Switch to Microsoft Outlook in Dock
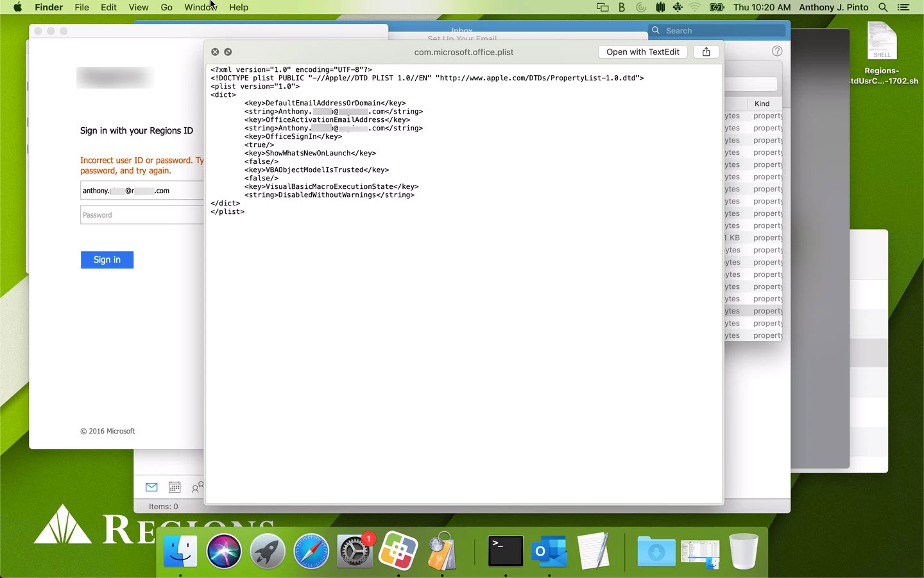This screenshot has height=578, width=924. pyautogui.click(x=549, y=552)
